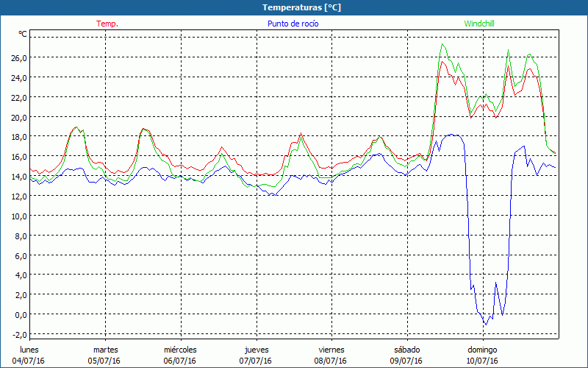This screenshot has height=368, width=588.
Task: Select the jueves day label
Action: click(x=256, y=350)
